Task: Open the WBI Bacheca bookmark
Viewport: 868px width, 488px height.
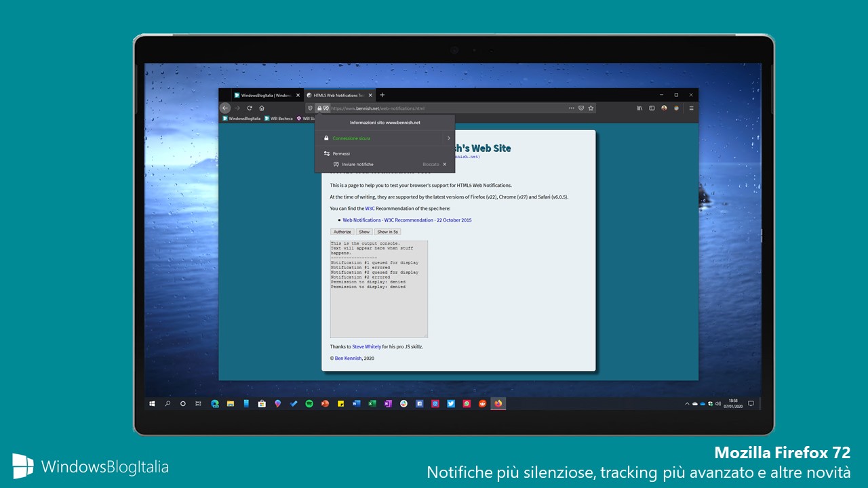Action: point(279,118)
